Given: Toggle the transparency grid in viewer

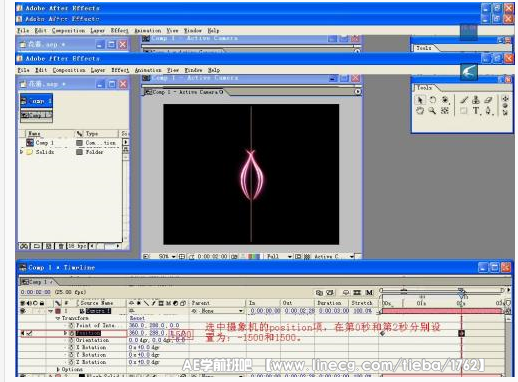Looking at the screenshot, I should click(307, 257).
